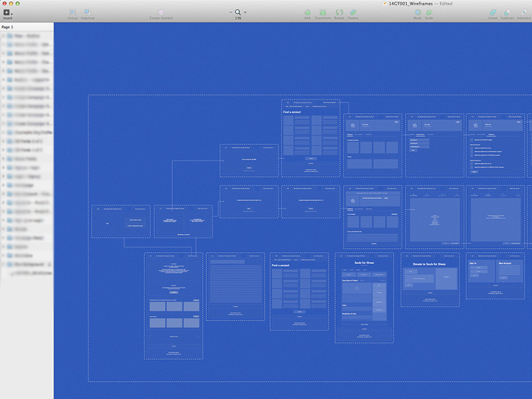Click the 14GT001_Wireframes document title
The height and width of the screenshot is (399, 532).
point(410,4)
